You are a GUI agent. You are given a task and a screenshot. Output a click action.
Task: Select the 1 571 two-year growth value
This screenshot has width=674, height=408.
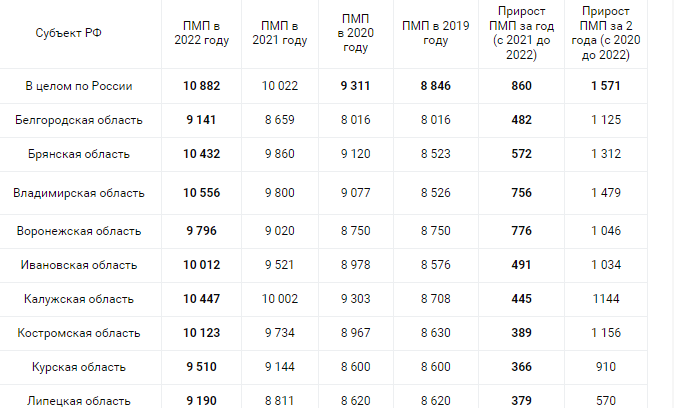coord(606,86)
